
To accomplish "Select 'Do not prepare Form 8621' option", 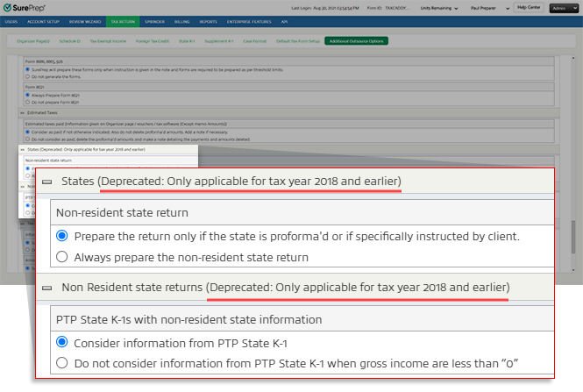I will [27, 102].
